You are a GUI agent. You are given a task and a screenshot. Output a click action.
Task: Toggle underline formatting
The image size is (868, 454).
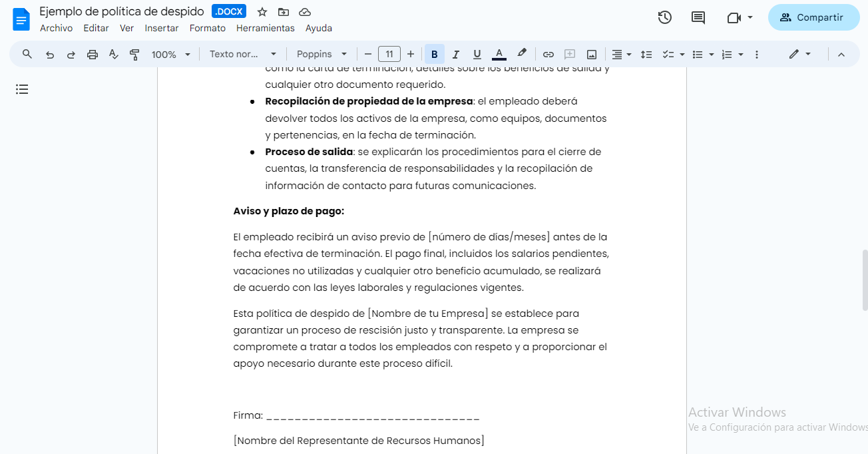point(477,54)
